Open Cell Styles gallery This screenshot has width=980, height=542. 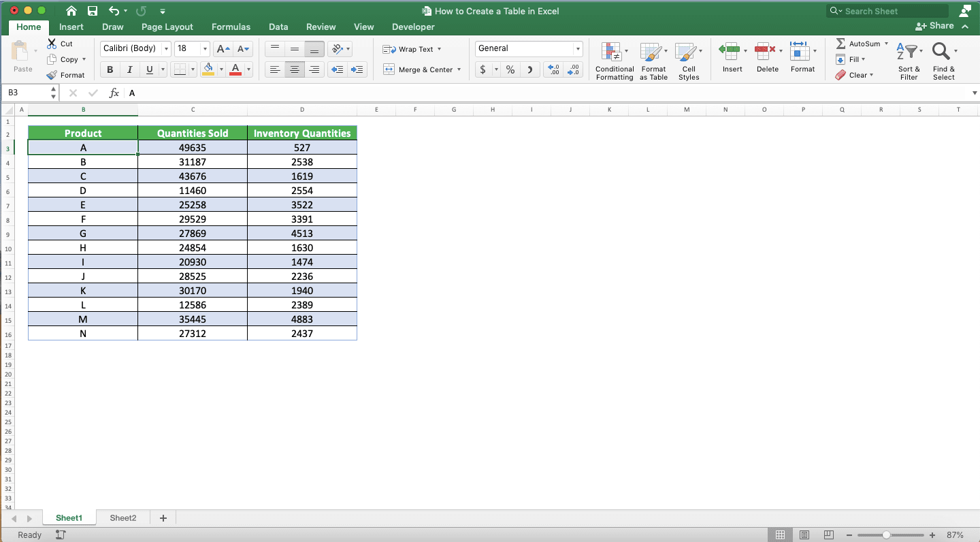(x=689, y=61)
